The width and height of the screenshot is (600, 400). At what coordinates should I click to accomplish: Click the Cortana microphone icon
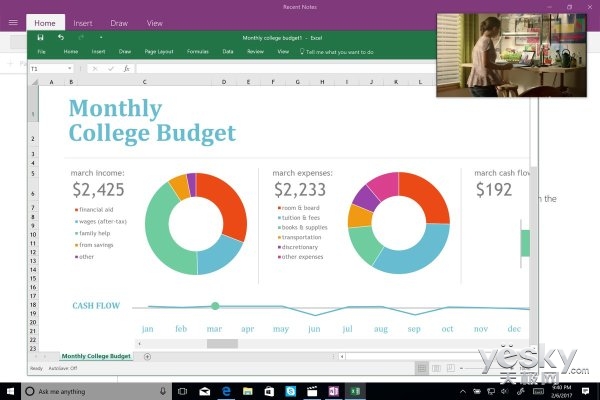(161, 392)
